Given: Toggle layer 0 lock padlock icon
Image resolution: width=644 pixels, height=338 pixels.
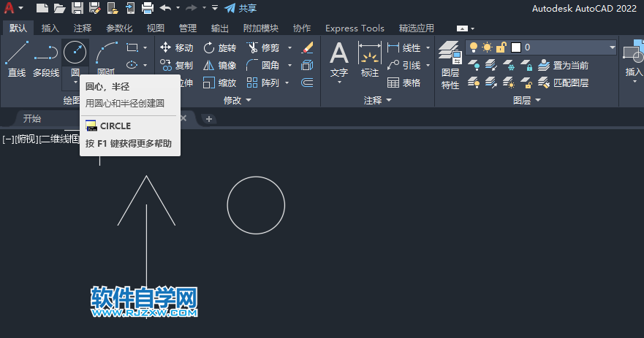Looking at the screenshot, I should coord(501,47).
